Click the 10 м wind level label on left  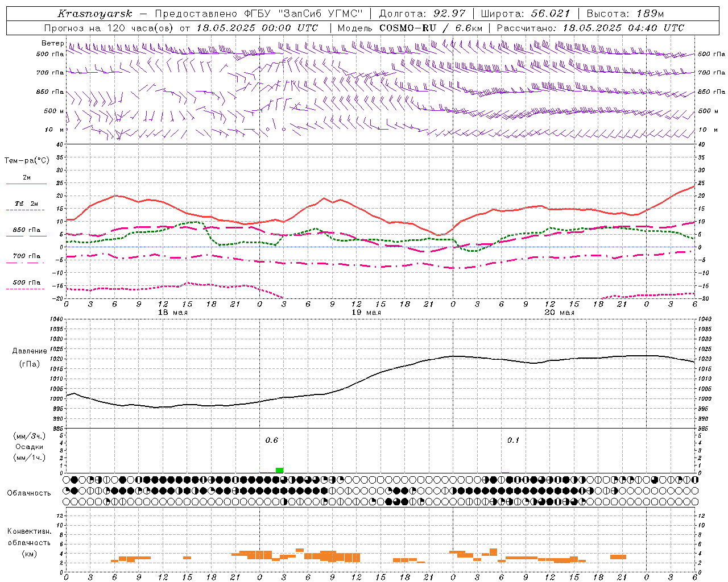pos(55,130)
